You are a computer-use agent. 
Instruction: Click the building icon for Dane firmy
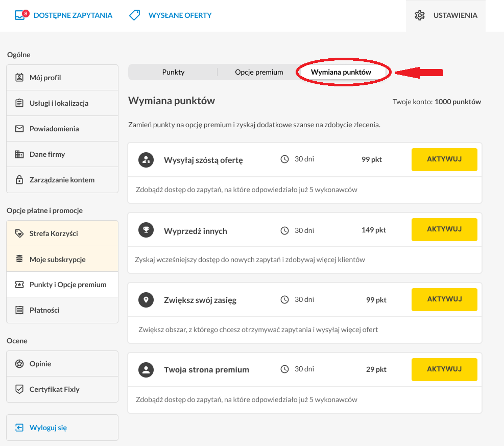tap(19, 154)
